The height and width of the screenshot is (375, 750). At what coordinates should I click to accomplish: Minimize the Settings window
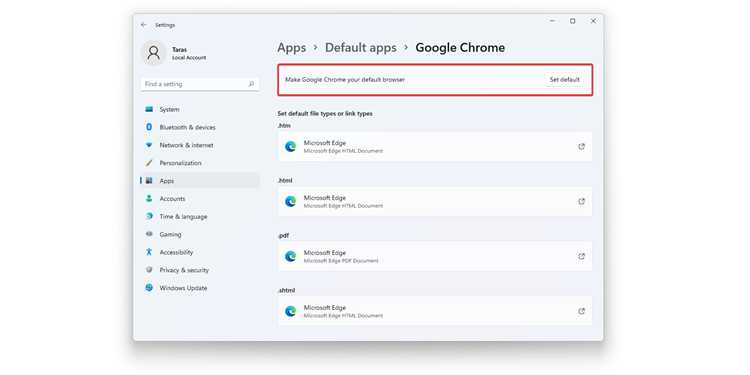coord(552,21)
